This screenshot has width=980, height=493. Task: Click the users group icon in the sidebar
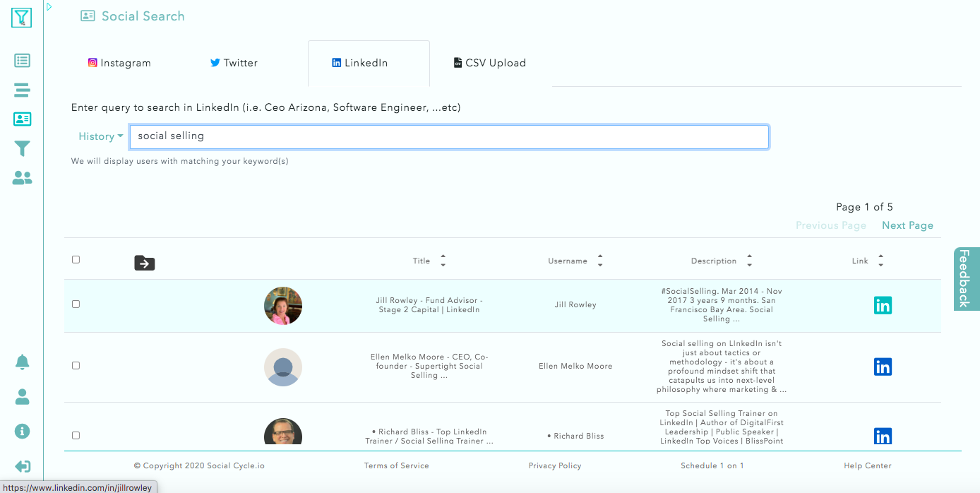[x=22, y=178]
